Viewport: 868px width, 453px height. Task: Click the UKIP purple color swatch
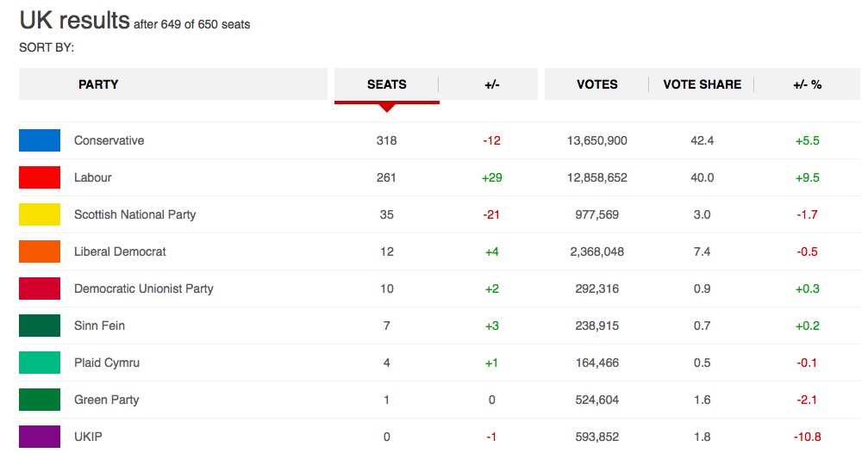coord(40,437)
